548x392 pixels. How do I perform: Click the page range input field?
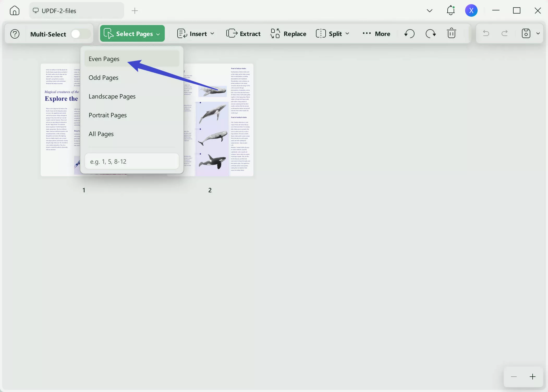132,161
